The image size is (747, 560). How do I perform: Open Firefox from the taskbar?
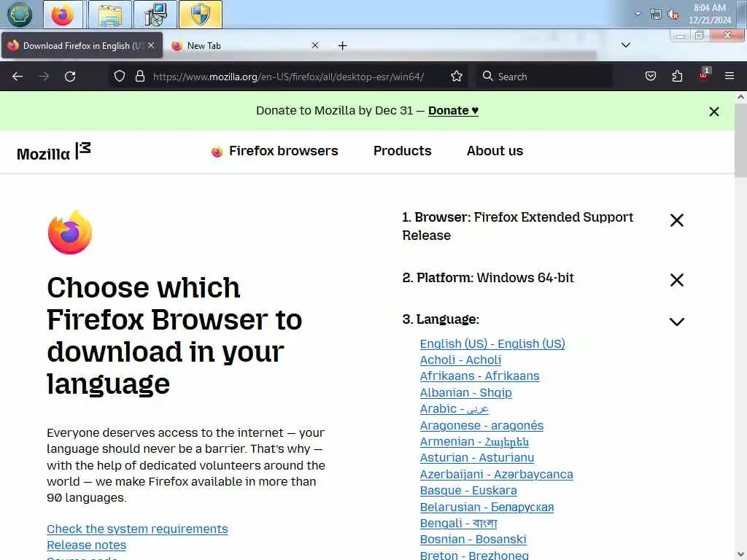pos(63,15)
